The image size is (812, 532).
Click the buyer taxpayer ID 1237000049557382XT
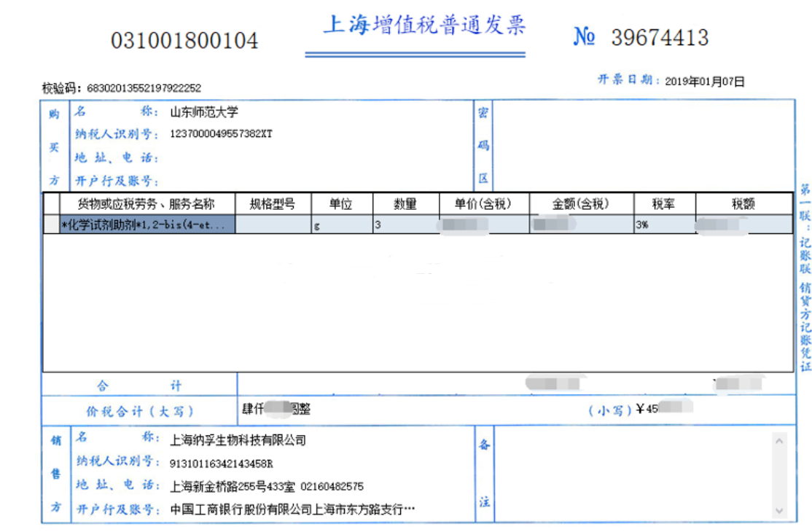(x=221, y=134)
